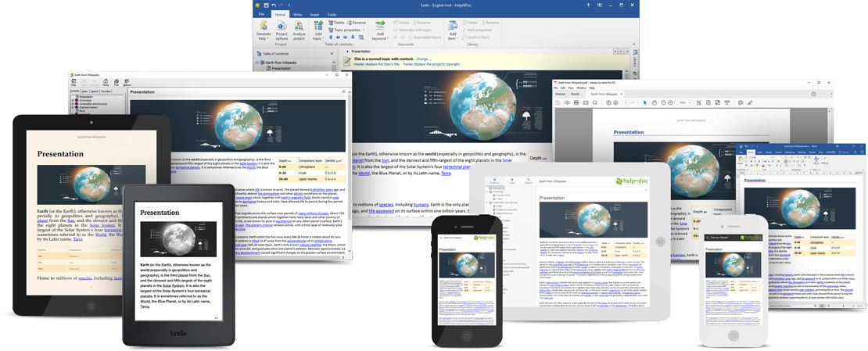The height and width of the screenshot is (351, 868).
Task: Click the Add keyword icon
Action: [381, 27]
